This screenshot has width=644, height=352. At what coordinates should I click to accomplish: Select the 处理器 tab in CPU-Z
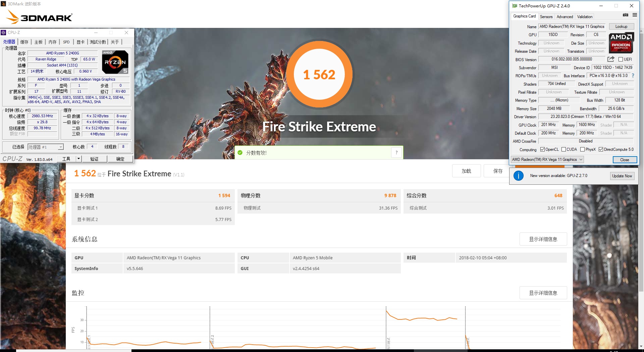pos(9,42)
